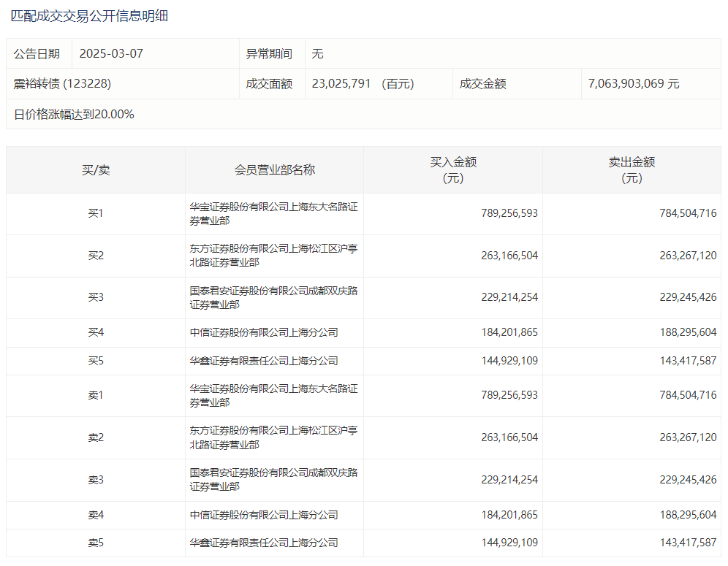Click the page title 匹配成交交易公开信息明细
Image resolution: width=728 pixels, height=566 pixels.
coord(89,15)
